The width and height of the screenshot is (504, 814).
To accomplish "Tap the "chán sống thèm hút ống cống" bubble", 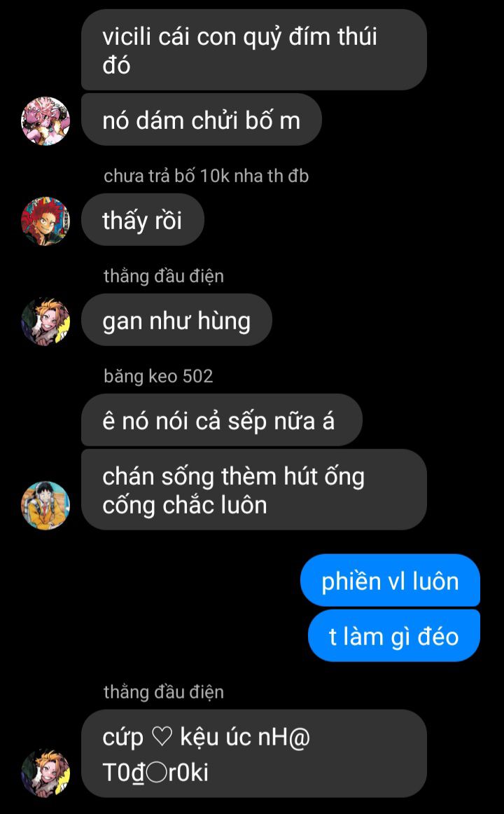I will tap(254, 490).
